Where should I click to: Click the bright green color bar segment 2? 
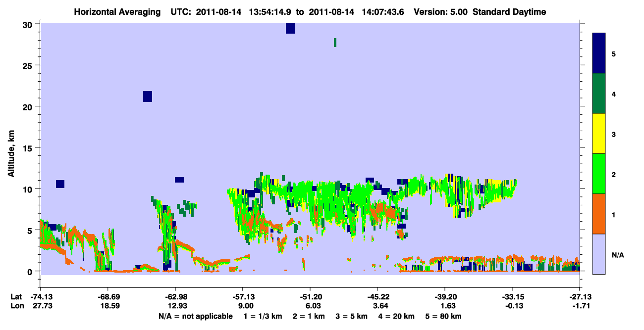(599, 174)
